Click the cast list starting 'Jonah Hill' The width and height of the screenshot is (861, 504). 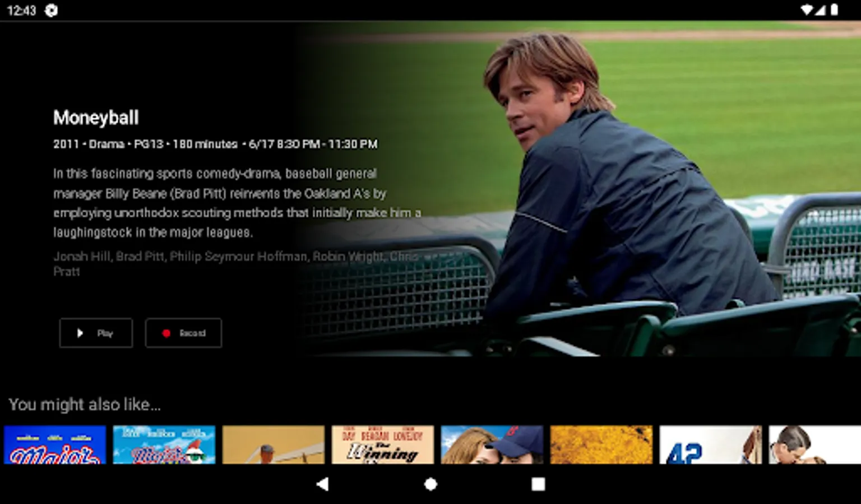point(236,264)
